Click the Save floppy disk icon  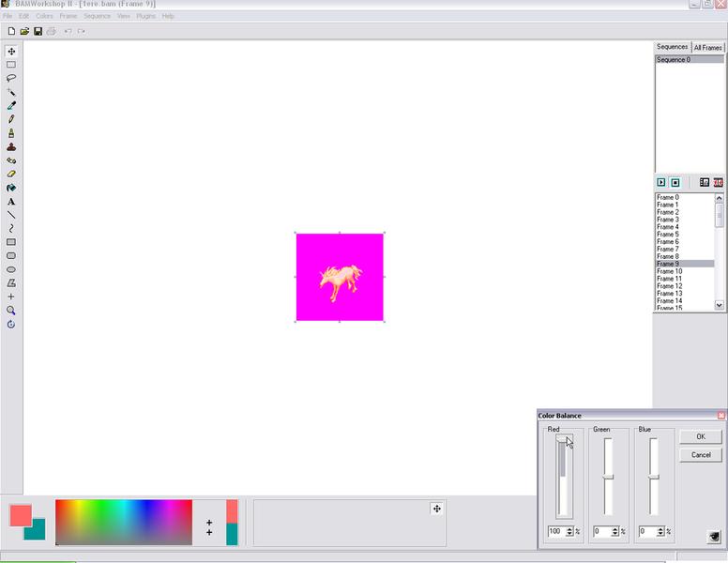pos(38,31)
